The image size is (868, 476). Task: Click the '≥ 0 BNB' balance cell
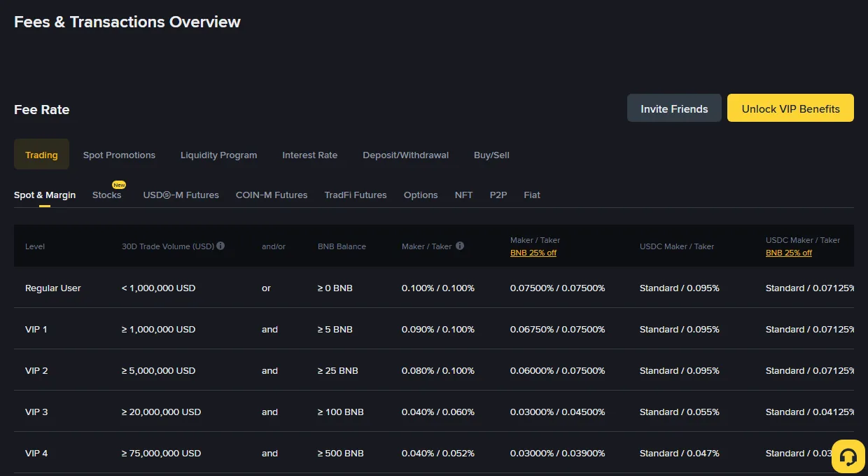click(335, 288)
